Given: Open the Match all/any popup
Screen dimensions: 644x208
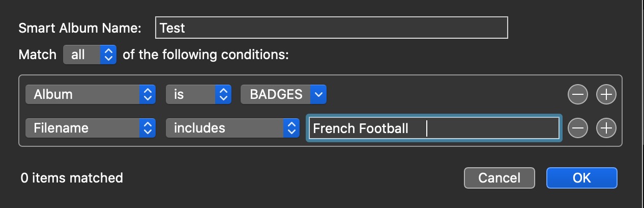Looking at the screenshot, I should pyautogui.click(x=90, y=55).
